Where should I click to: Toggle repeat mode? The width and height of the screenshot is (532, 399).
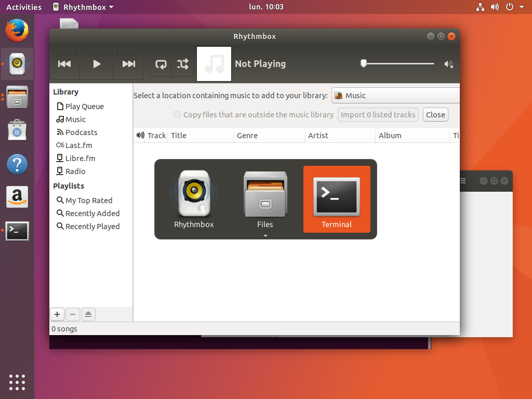tap(161, 64)
